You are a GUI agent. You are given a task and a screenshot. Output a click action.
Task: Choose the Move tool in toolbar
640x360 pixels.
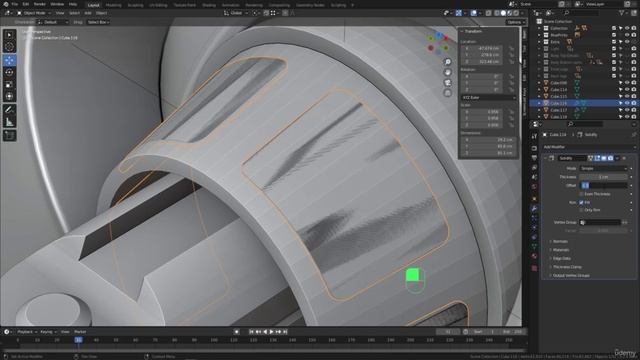click(x=9, y=60)
